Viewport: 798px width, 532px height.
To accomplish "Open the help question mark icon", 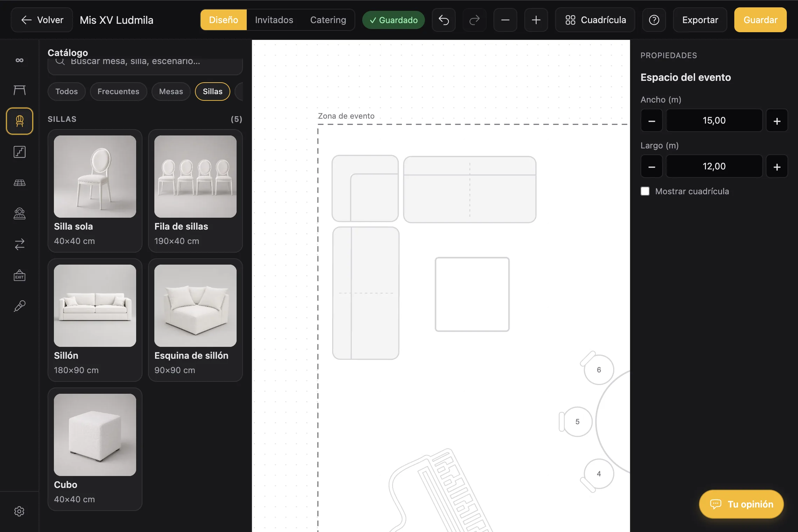I will tap(654, 20).
